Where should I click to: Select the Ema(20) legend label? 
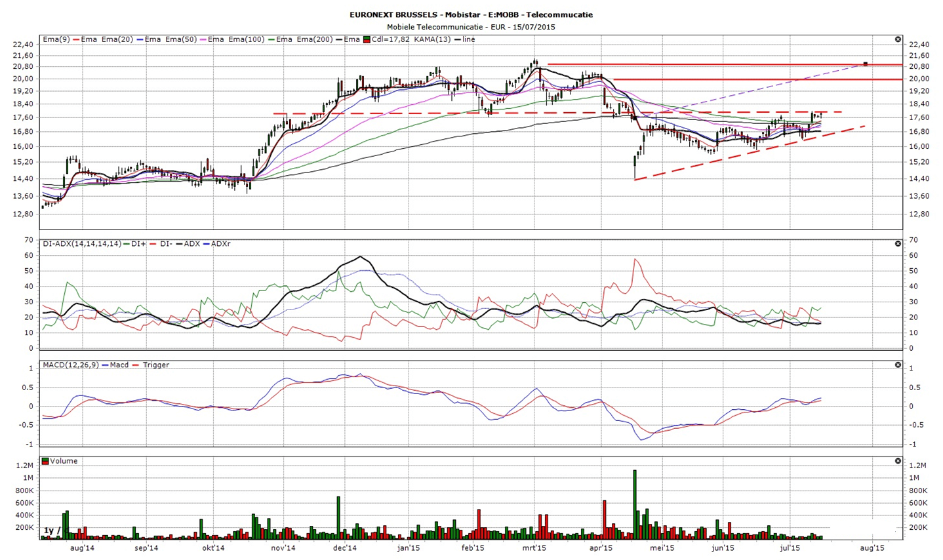(x=117, y=39)
